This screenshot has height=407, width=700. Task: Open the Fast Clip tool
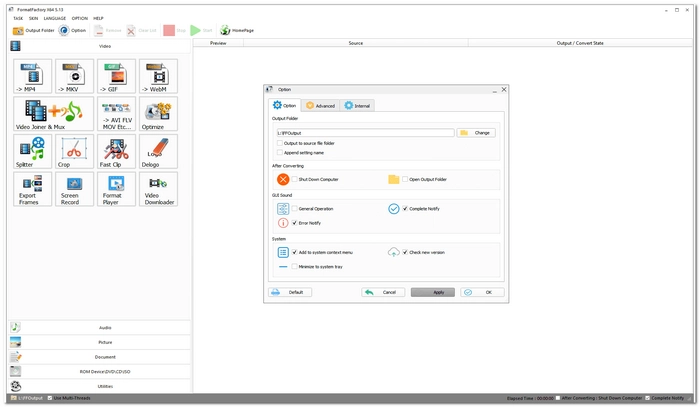click(117, 151)
